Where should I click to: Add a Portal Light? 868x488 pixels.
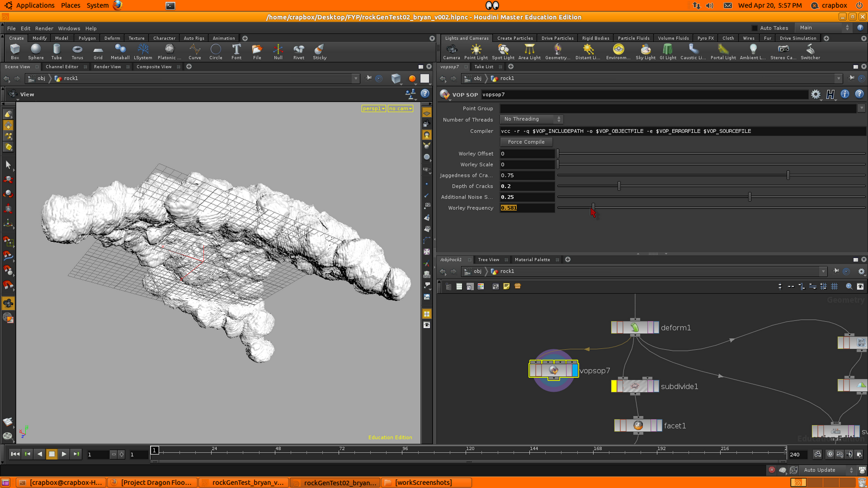point(724,52)
